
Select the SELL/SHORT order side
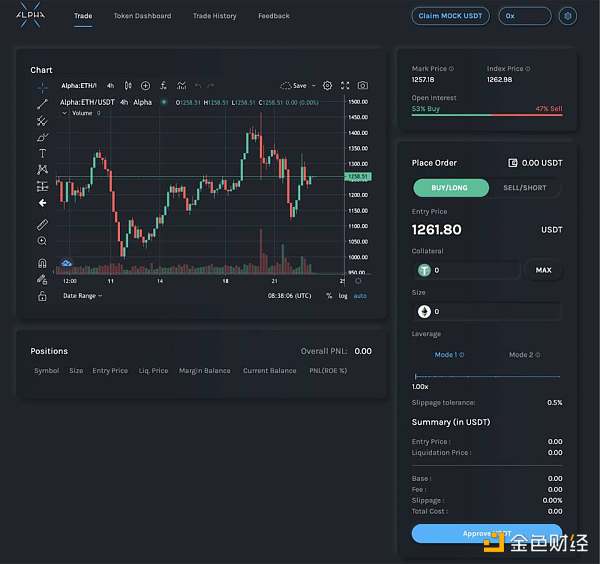(525, 188)
